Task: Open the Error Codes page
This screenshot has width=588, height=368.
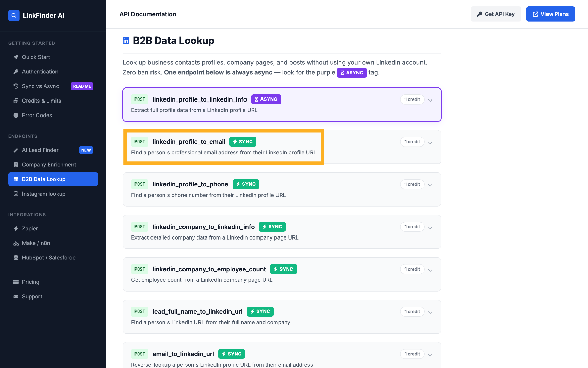Action: point(53,116)
